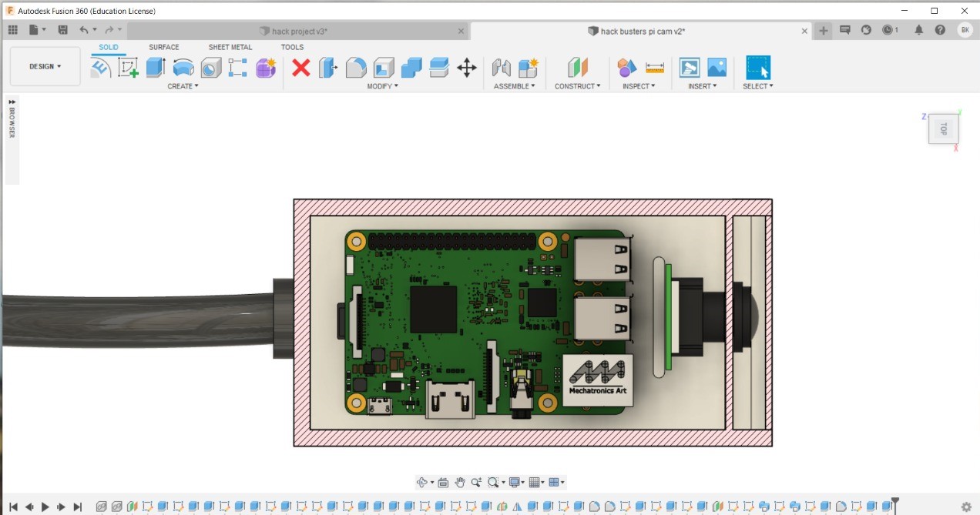Expand the MODIFY dropdown menu
Viewport: 980px width, 515px height.
click(x=383, y=86)
